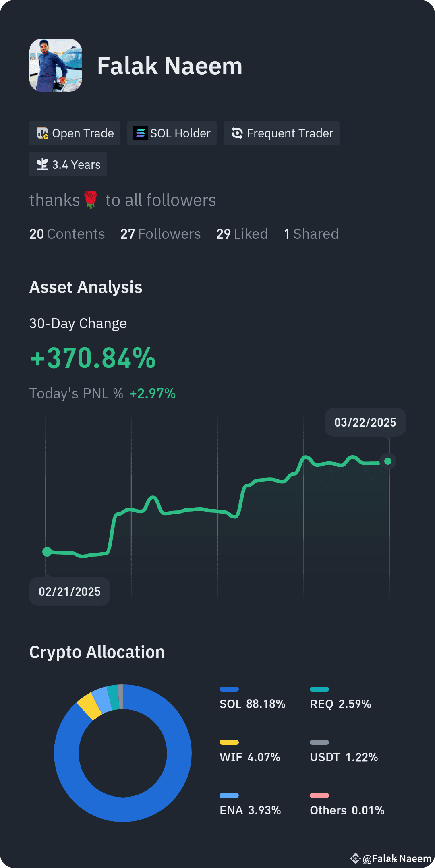This screenshot has width=435, height=868.
Task: Click the SOL blue legend swatch
Action: click(229, 689)
